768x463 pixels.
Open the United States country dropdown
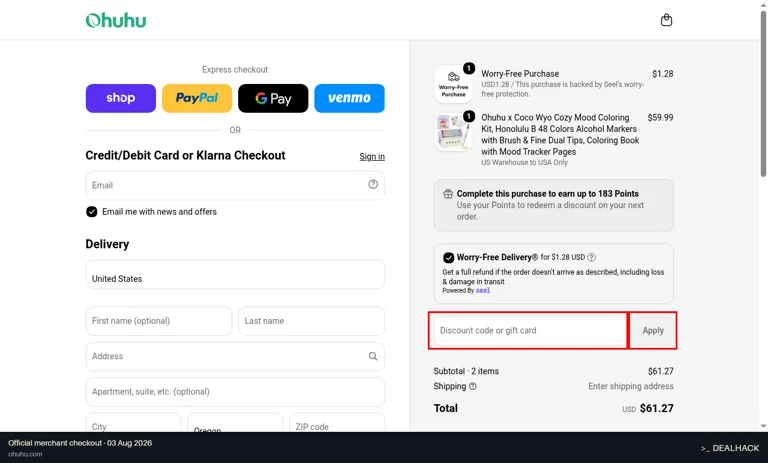coord(235,274)
